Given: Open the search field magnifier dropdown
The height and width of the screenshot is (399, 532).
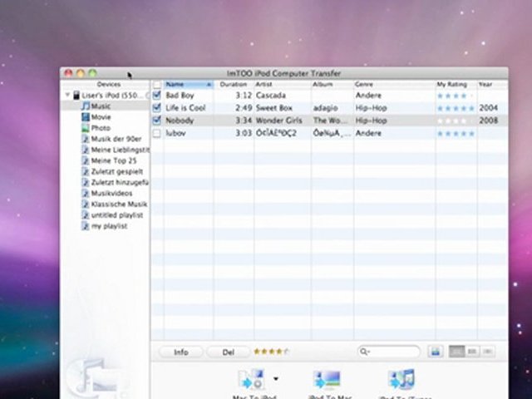Looking at the screenshot, I should point(365,352).
